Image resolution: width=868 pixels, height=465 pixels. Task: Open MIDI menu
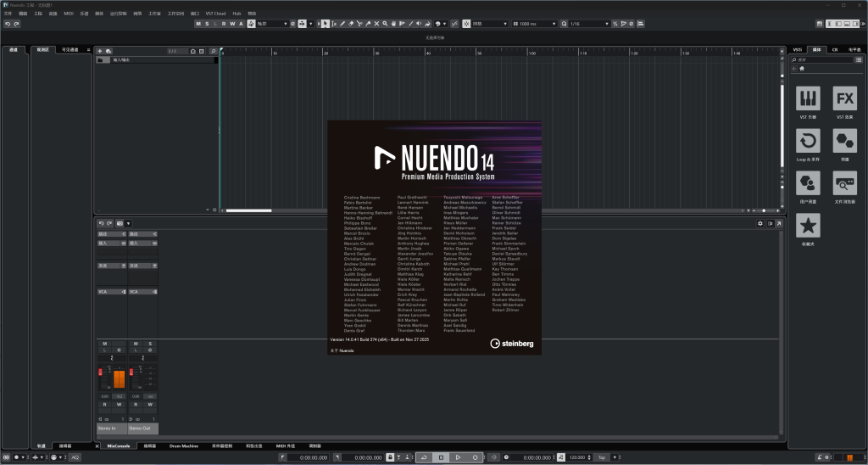68,14
